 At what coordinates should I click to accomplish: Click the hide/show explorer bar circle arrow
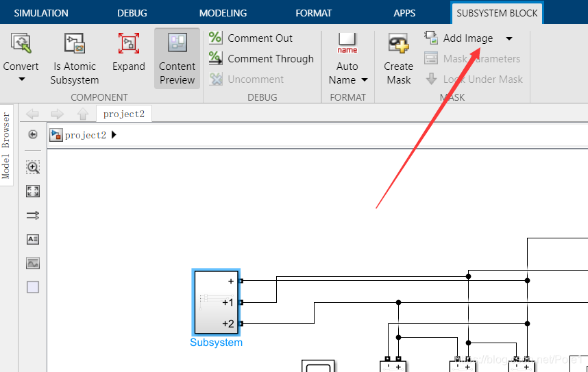pyautogui.click(x=33, y=134)
